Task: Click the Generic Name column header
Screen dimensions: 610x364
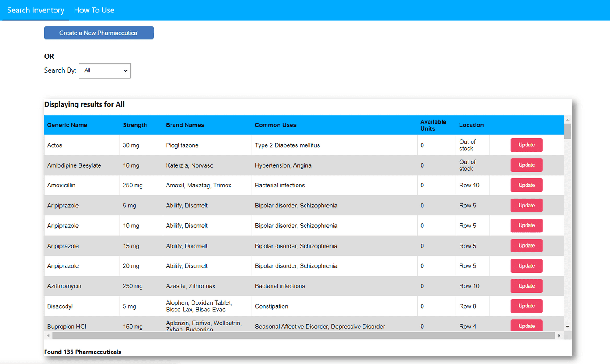Action: point(67,125)
